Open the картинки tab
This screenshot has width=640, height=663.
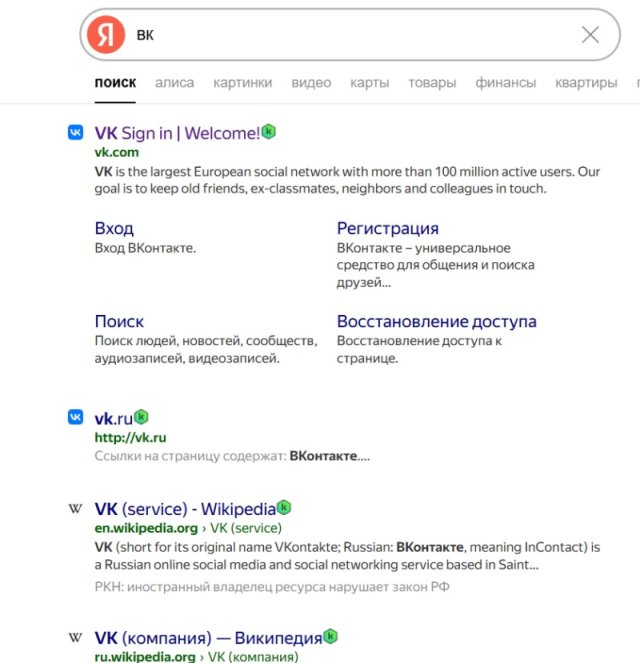[x=243, y=82]
